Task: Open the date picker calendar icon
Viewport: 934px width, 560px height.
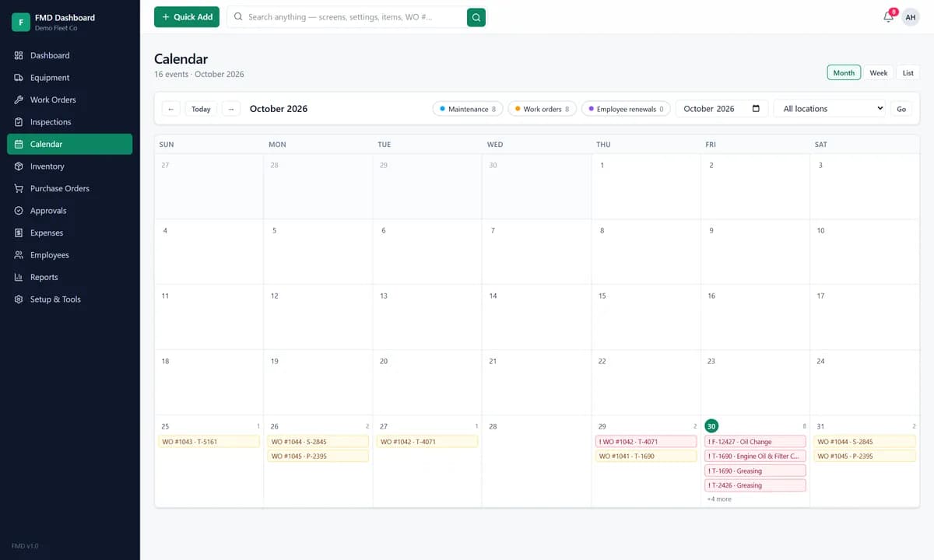Action: pyautogui.click(x=756, y=109)
